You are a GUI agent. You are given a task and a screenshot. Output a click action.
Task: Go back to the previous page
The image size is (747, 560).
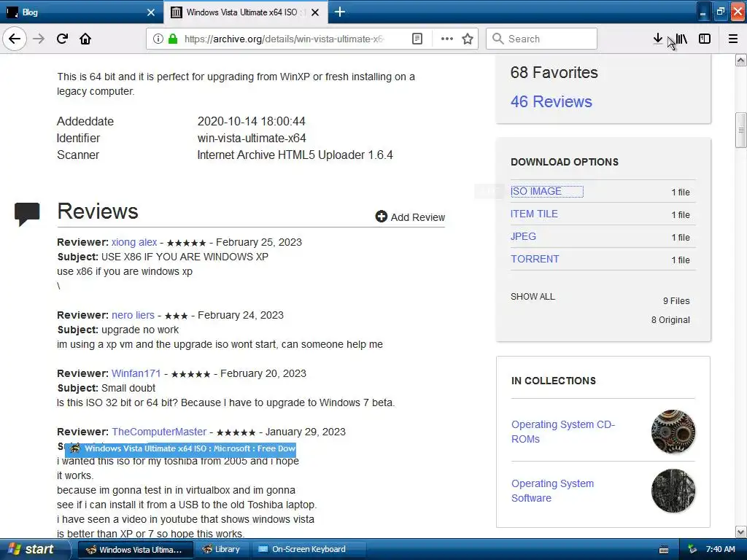click(15, 39)
